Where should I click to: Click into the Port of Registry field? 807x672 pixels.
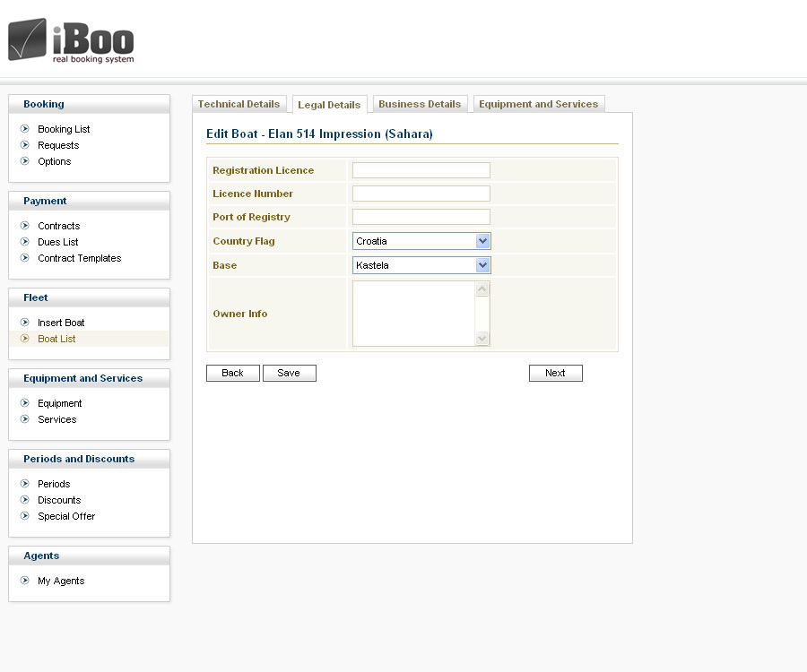421,217
